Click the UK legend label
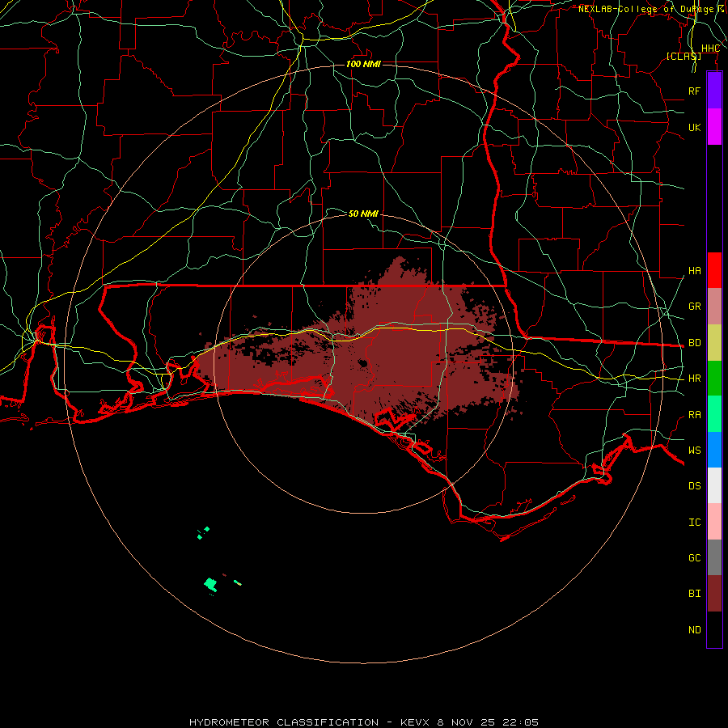 694,127
